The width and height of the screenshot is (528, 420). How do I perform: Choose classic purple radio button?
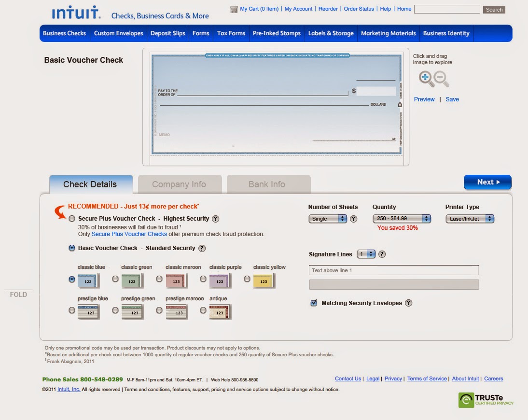click(203, 279)
